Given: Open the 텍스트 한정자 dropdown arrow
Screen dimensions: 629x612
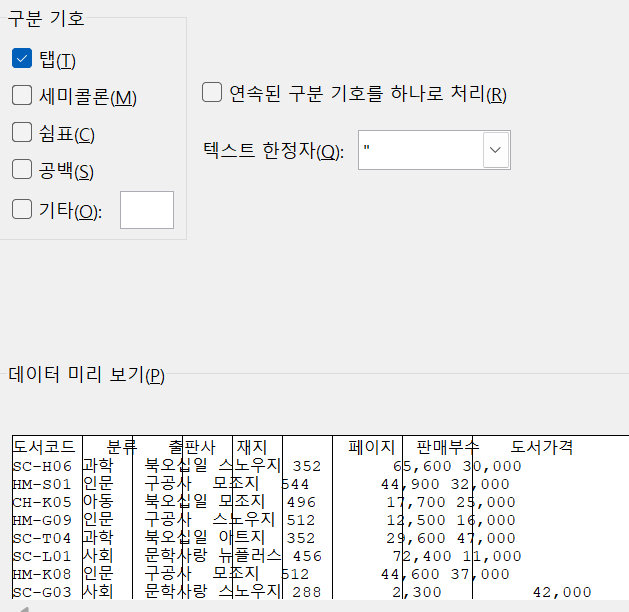Looking at the screenshot, I should click(x=496, y=150).
